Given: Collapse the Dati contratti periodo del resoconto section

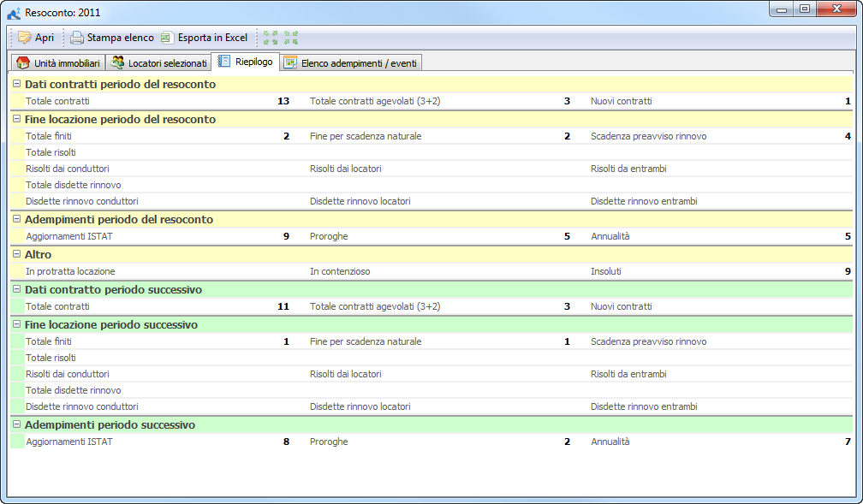Looking at the screenshot, I should (16, 84).
